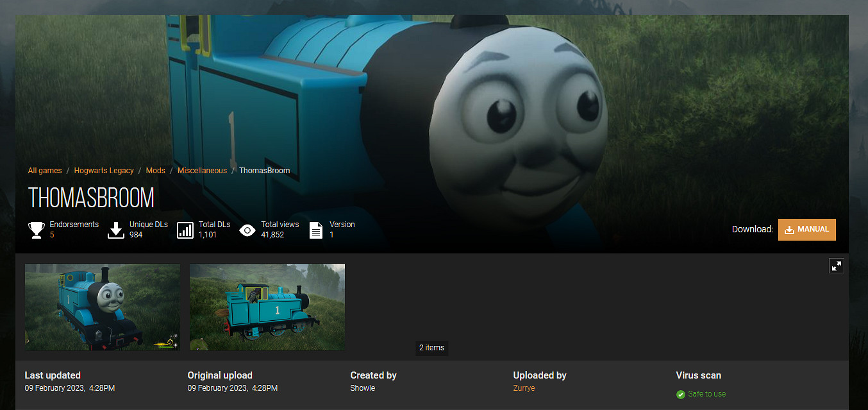Image resolution: width=868 pixels, height=410 pixels.
Task: Open the Miscellaneous category breadcrumb
Action: [202, 171]
